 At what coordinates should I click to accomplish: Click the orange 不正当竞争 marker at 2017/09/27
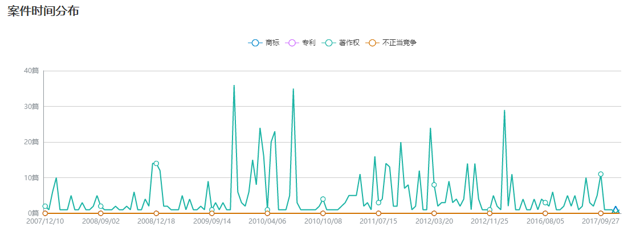601,213
